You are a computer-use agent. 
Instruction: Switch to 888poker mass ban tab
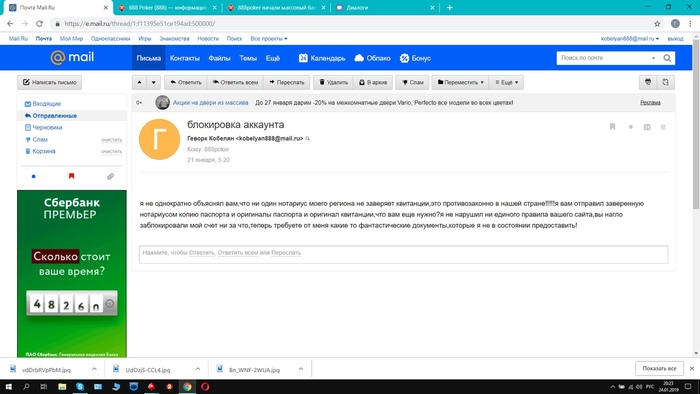pos(277,8)
